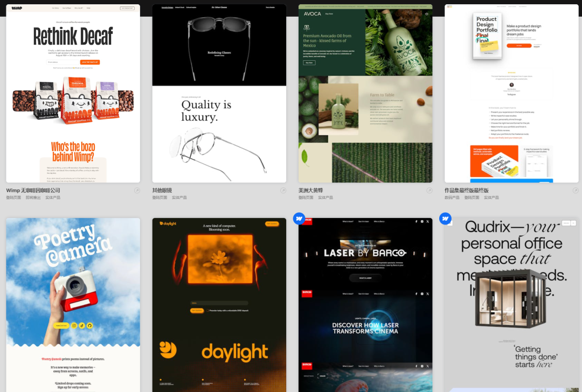Click Webflow badge on Laser by Barco card
The image size is (582, 392).
click(299, 219)
